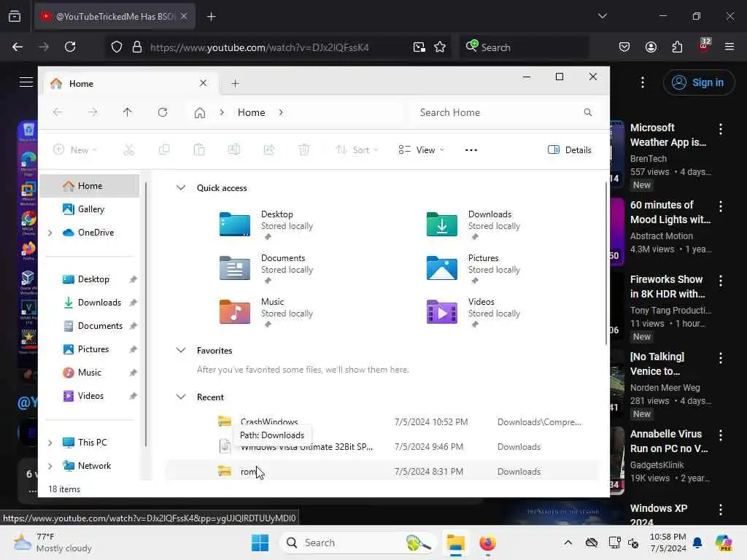Click the Paste clipboard icon in File Explorer

coord(199,150)
